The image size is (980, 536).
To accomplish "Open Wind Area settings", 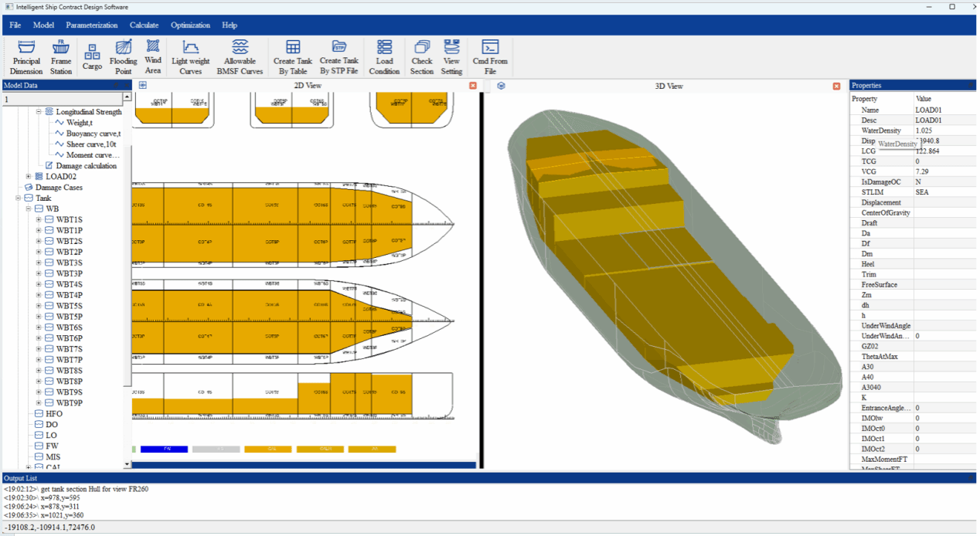I will pyautogui.click(x=153, y=56).
